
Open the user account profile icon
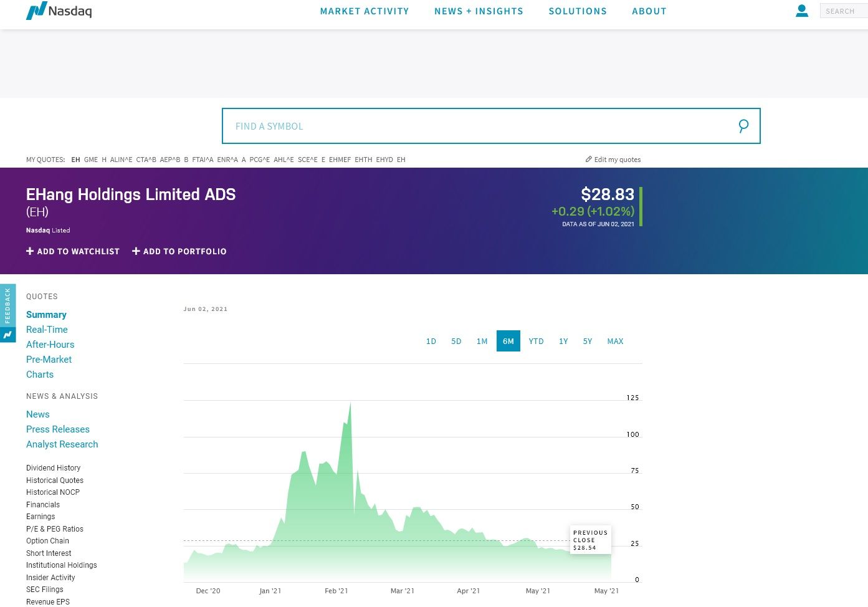click(x=802, y=11)
